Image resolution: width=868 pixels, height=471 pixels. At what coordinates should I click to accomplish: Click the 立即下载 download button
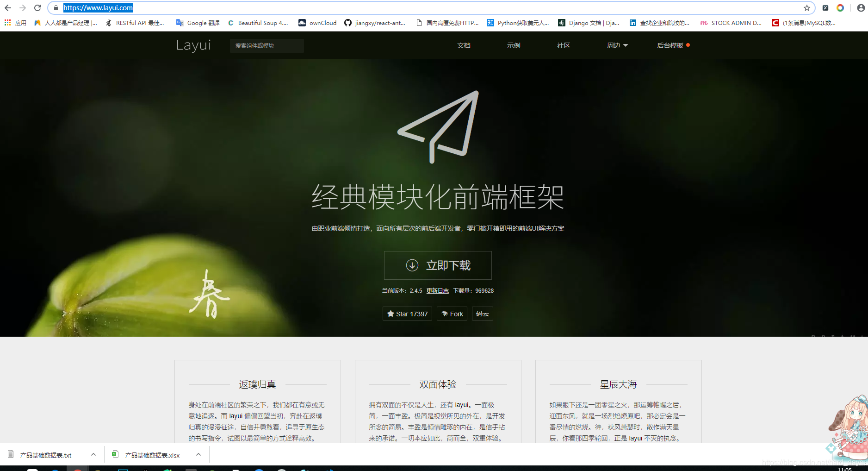[438, 265]
